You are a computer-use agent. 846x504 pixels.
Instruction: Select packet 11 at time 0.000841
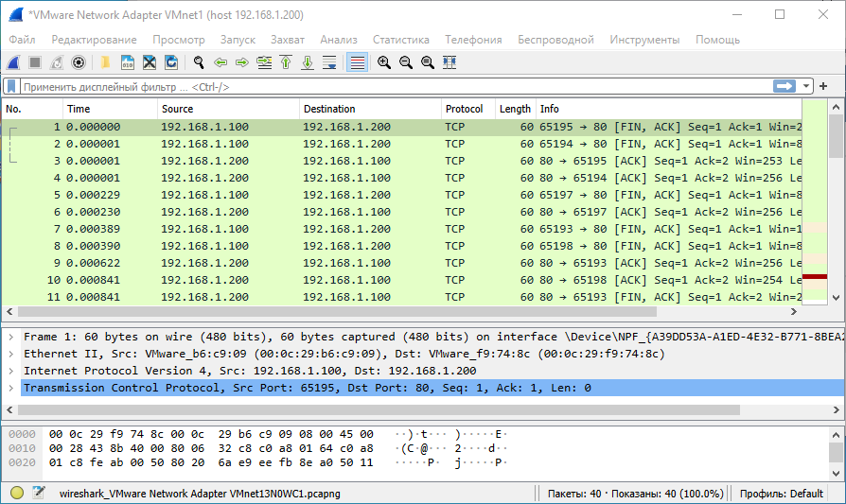[402, 297]
